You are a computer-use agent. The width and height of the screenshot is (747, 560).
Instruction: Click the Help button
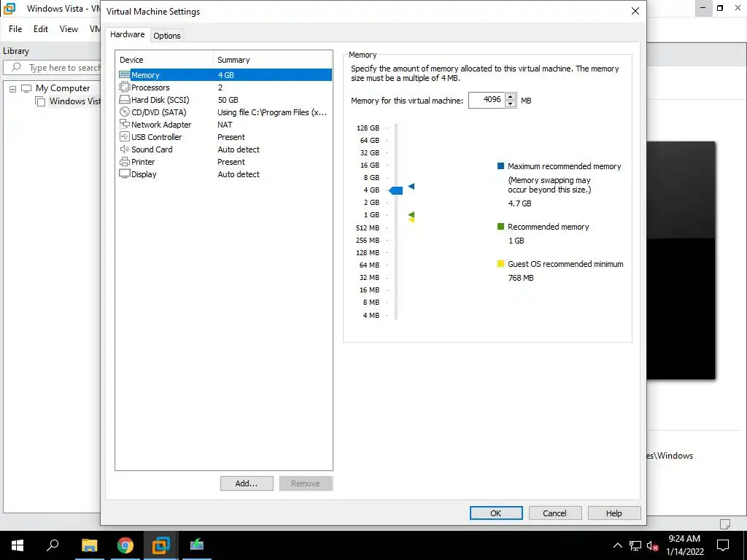pyautogui.click(x=614, y=513)
